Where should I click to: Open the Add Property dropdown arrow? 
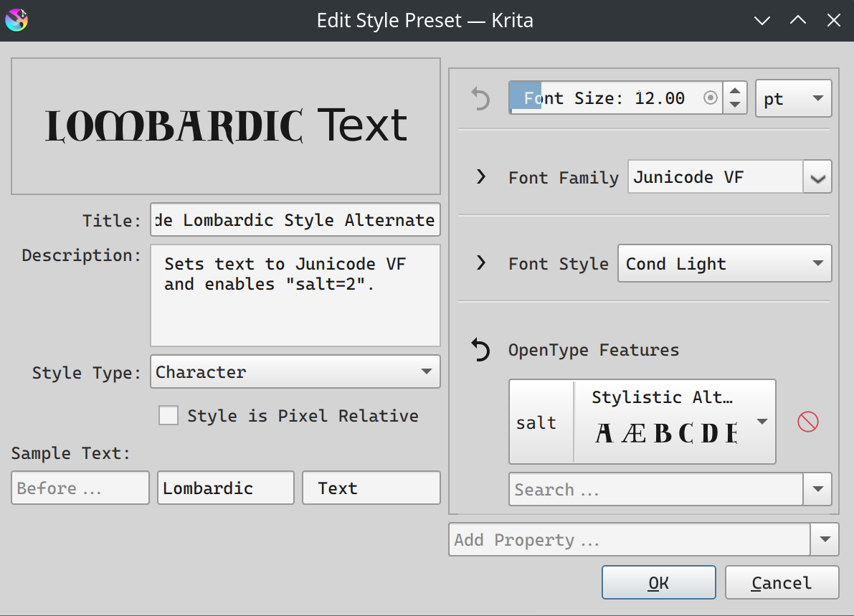click(x=824, y=539)
